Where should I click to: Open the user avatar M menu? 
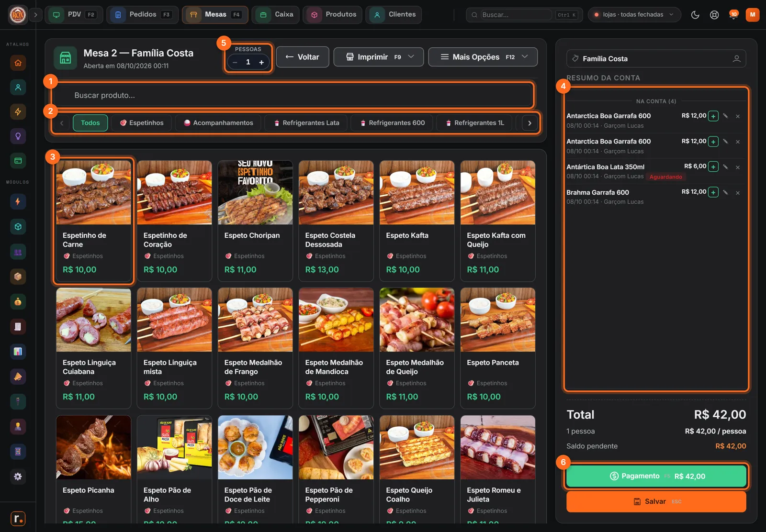point(753,15)
